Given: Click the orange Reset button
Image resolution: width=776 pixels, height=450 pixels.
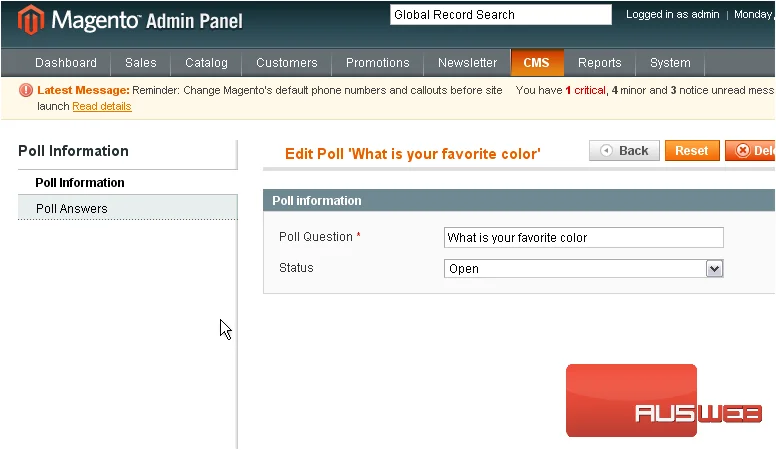Looking at the screenshot, I should 692,150.
